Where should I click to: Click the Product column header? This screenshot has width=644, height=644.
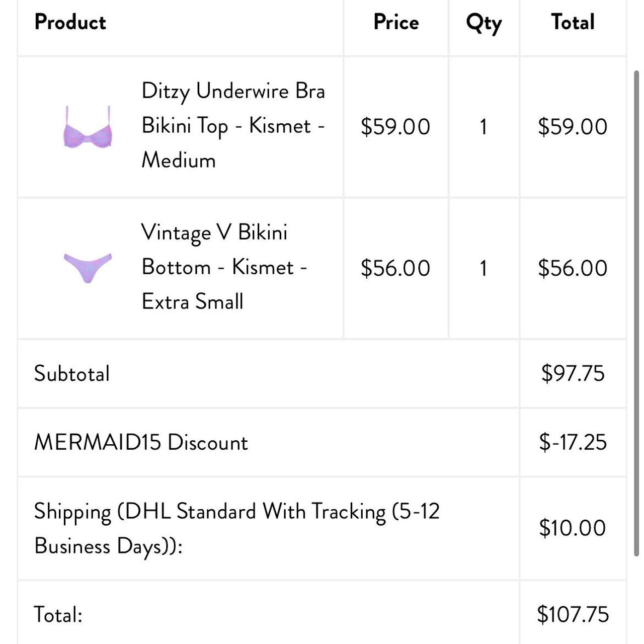[70, 22]
